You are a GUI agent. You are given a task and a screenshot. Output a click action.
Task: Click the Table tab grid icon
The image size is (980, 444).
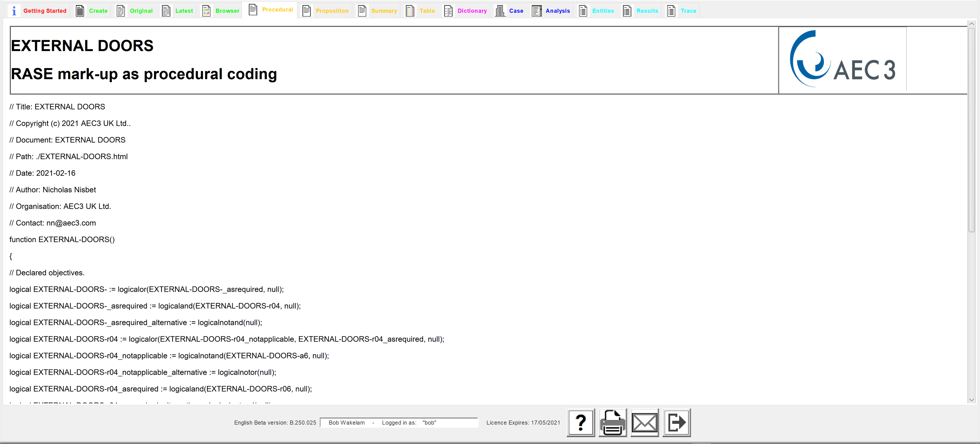point(410,11)
